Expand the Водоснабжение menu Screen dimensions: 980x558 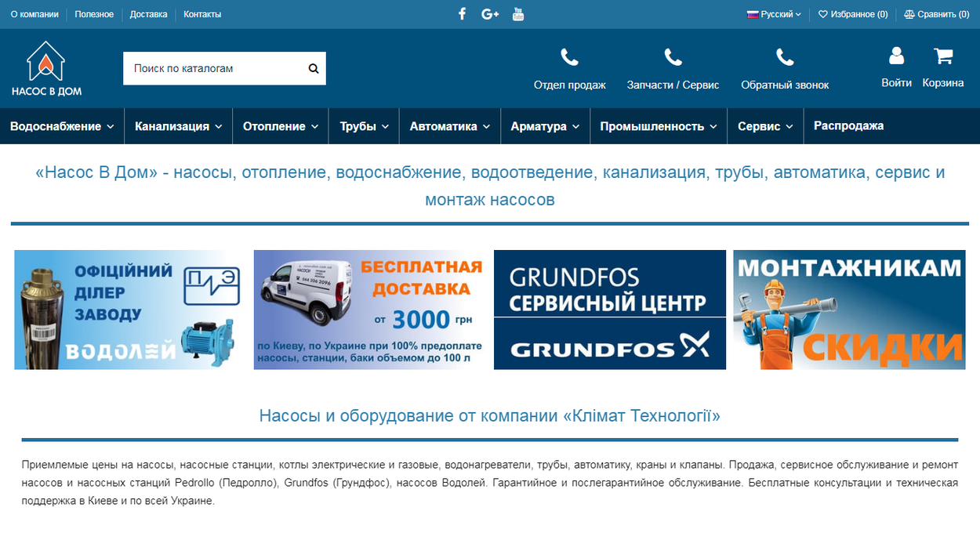62,126
